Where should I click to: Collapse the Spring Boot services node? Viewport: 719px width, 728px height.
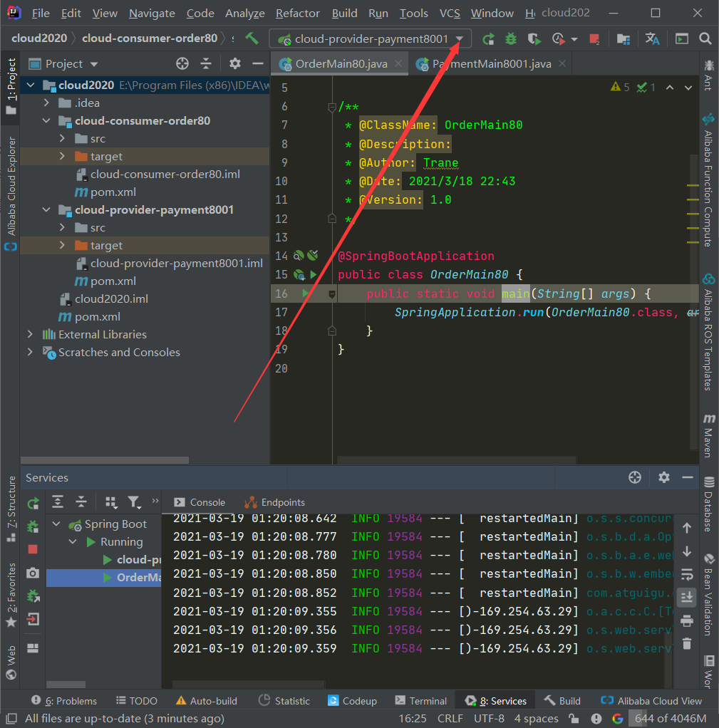pos(57,524)
